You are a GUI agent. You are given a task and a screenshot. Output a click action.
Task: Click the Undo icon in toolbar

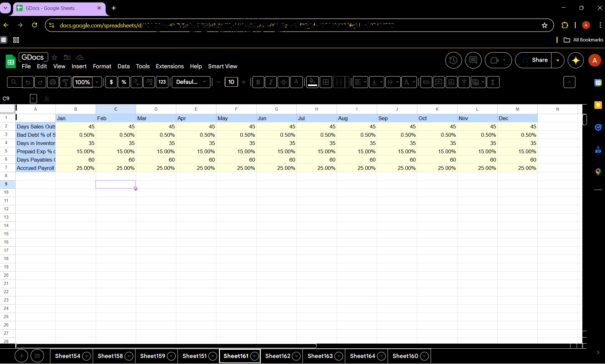(x=28, y=82)
